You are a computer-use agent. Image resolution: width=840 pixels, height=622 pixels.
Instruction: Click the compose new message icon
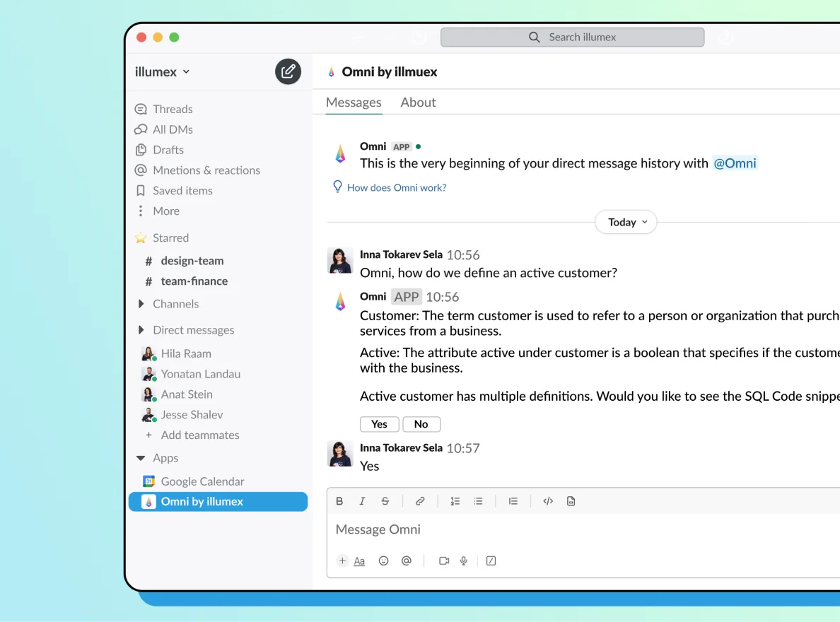pyautogui.click(x=288, y=71)
